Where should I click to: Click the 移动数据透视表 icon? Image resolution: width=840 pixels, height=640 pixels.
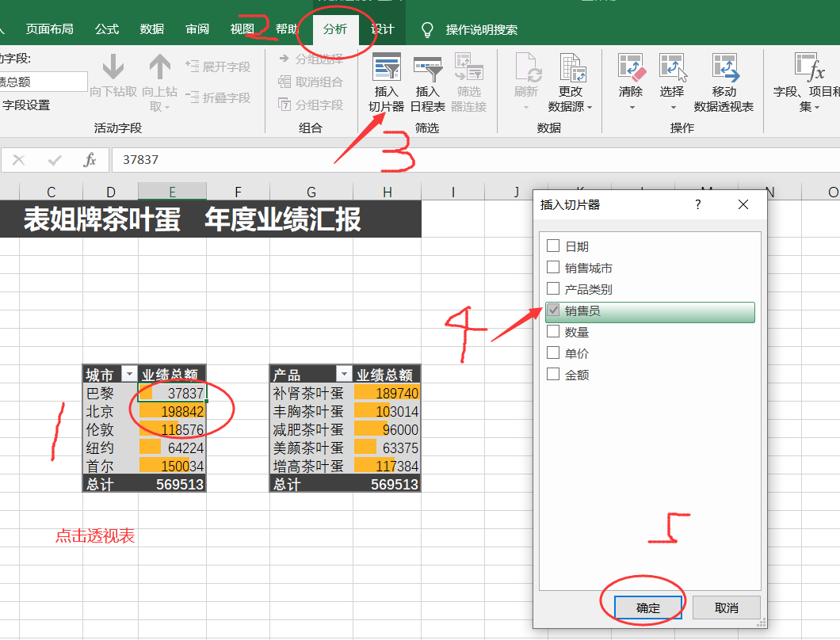tap(726, 79)
